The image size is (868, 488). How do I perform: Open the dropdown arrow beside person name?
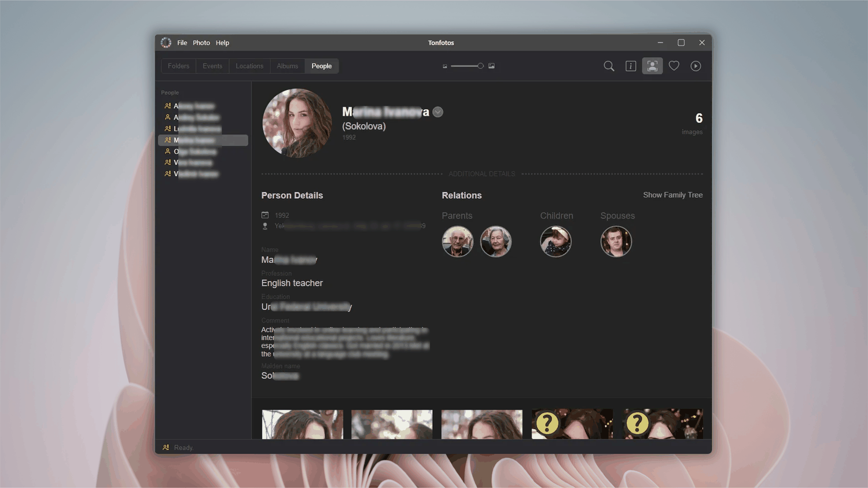click(x=438, y=112)
